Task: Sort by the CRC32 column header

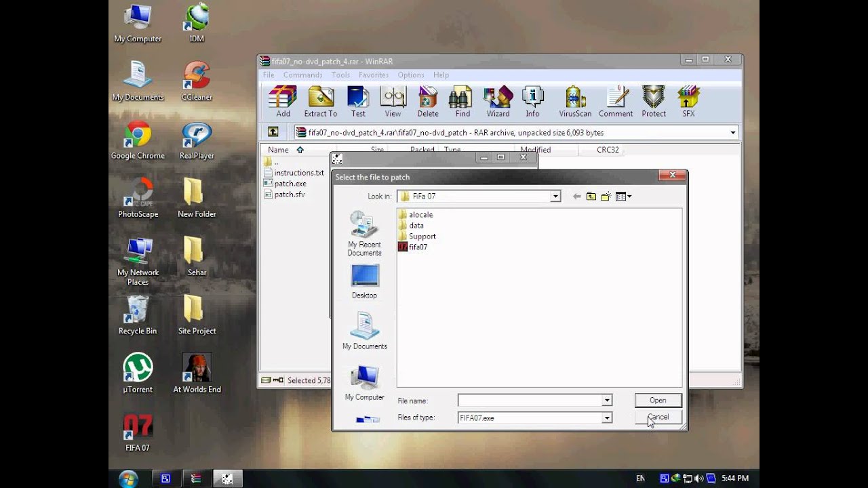Action: [608, 150]
